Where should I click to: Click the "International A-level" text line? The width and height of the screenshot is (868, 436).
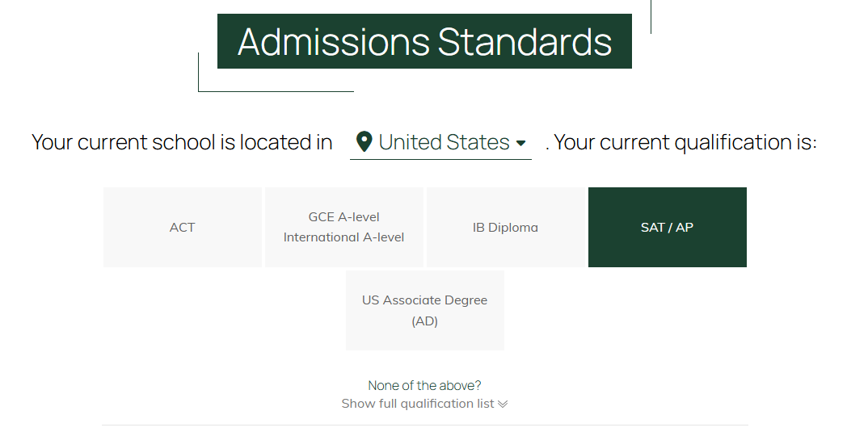pos(343,237)
